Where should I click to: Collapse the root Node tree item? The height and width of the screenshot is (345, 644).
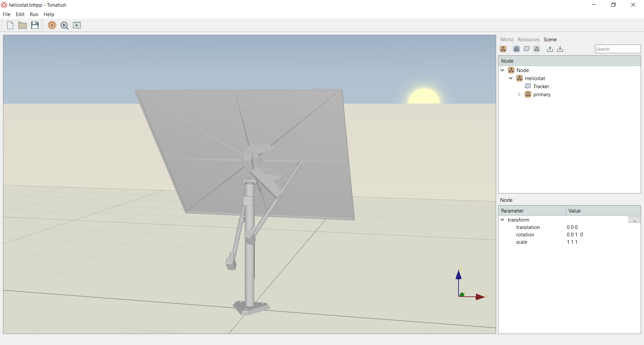click(x=502, y=70)
